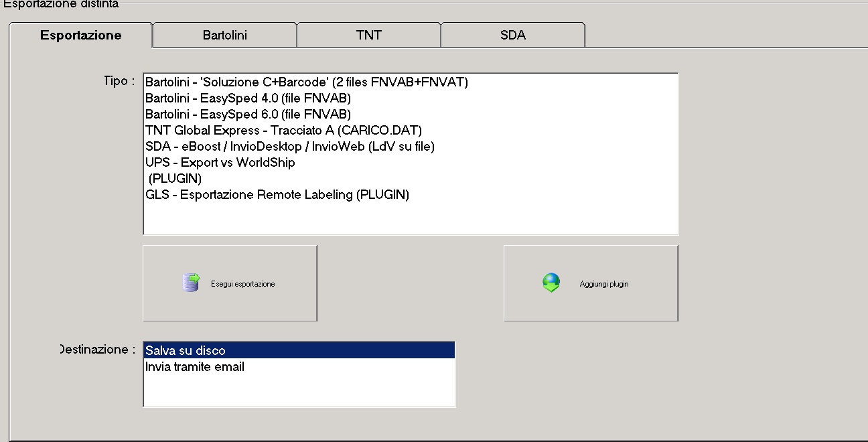The height and width of the screenshot is (442, 868).
Task: Select TNT Global Express Tracciato A
Action: click(x=411, y=131)
